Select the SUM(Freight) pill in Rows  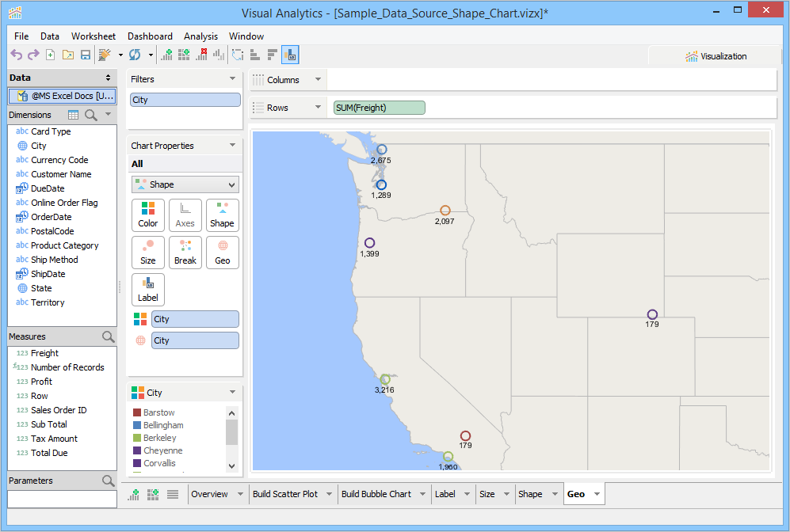(379, 108)
